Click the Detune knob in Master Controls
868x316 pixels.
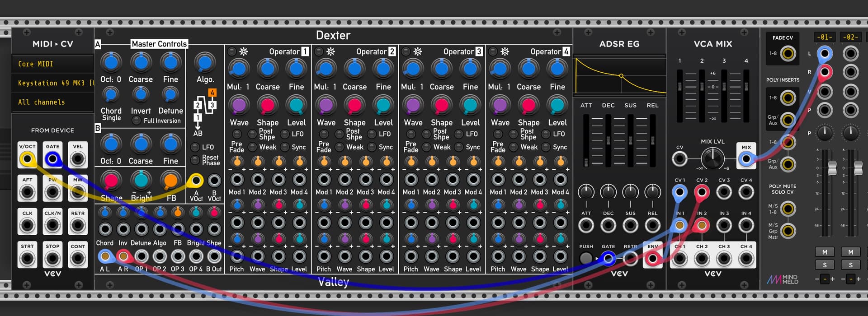coord(170,94)
